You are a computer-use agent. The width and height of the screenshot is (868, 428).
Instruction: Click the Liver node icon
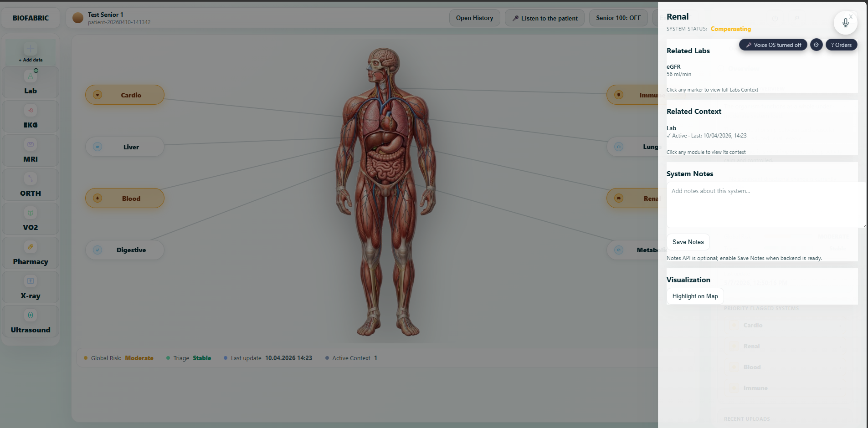tap(98, 147)
